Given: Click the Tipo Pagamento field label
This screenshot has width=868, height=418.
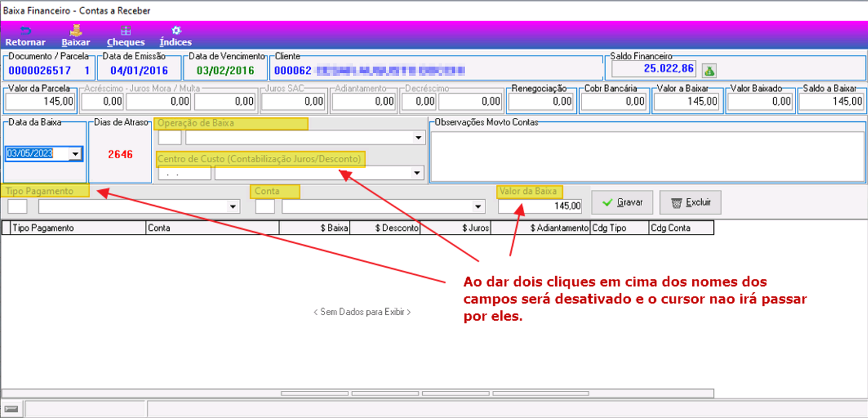Looking at the screenshot, I should coord(40,191).
